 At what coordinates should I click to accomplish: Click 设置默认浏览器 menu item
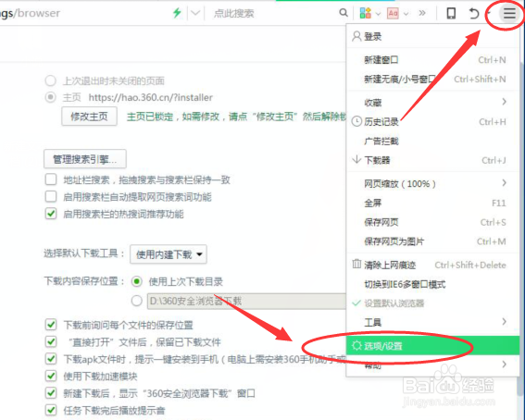(433, 303)
